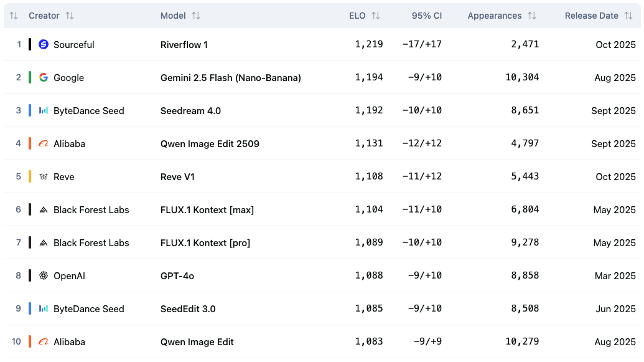The height and width of the screenshot is (362, 644).
Task: Click the OpenAI logo icon
Action: click(44, 275)
